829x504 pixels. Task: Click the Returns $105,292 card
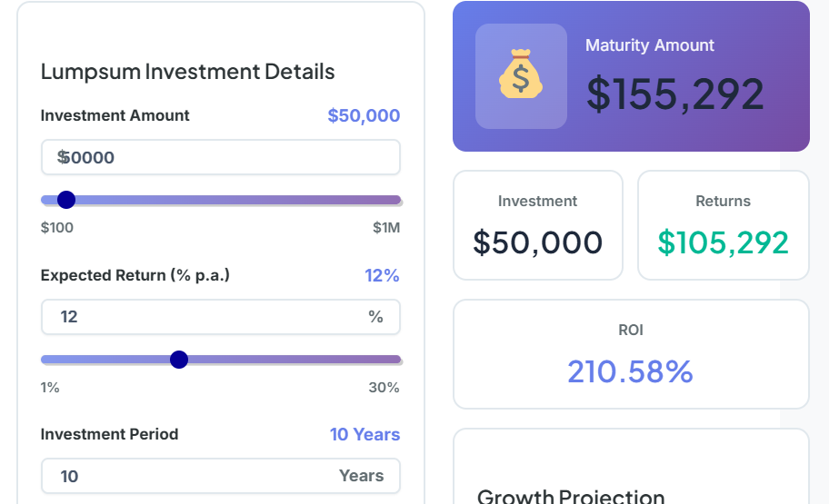(x=724, y=225)
